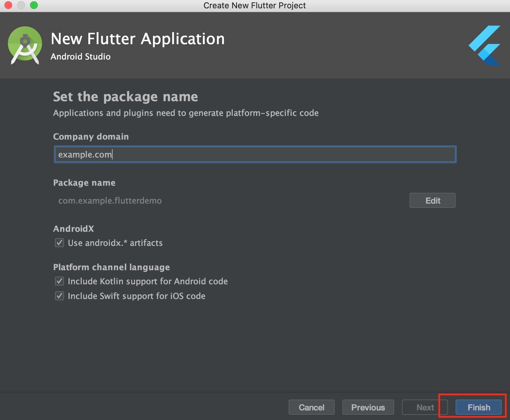
Task: Click the Cancel button
Action: (x=312, y=407)
